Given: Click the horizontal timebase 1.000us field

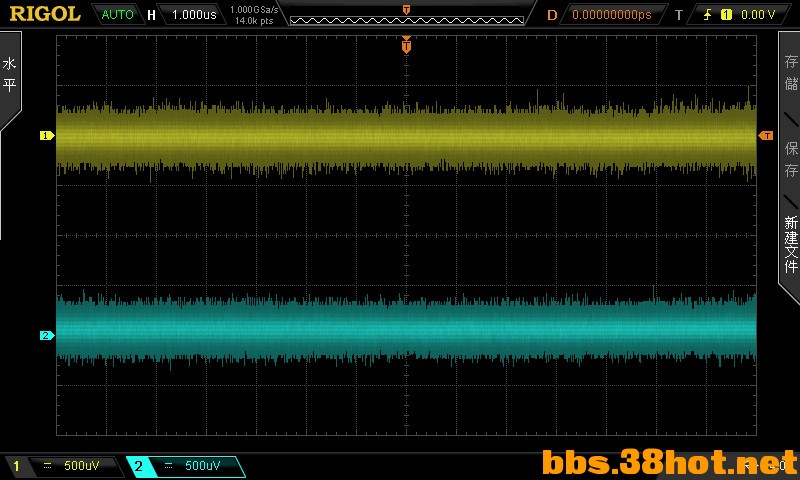Looking at the screenshot, I should [x=194, y=15].
